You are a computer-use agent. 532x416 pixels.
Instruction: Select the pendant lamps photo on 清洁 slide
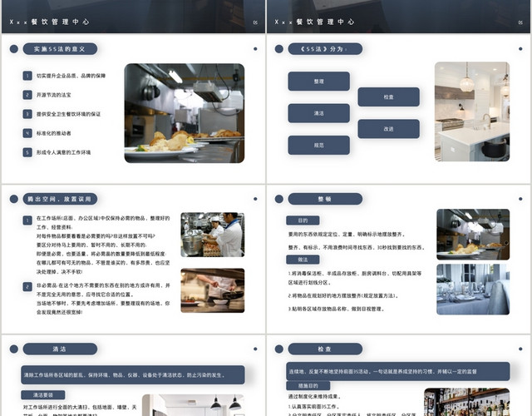pyautogui.click(x=193, y=405)
